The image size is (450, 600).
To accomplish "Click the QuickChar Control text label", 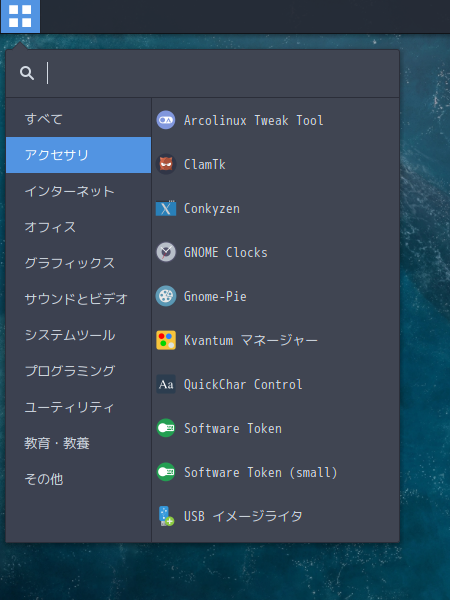I will 243,385.
